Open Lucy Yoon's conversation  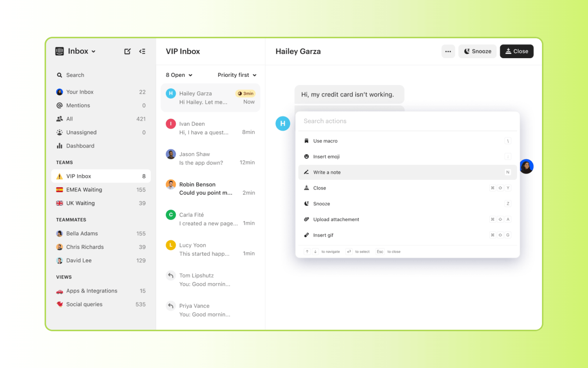pos(210,250)
